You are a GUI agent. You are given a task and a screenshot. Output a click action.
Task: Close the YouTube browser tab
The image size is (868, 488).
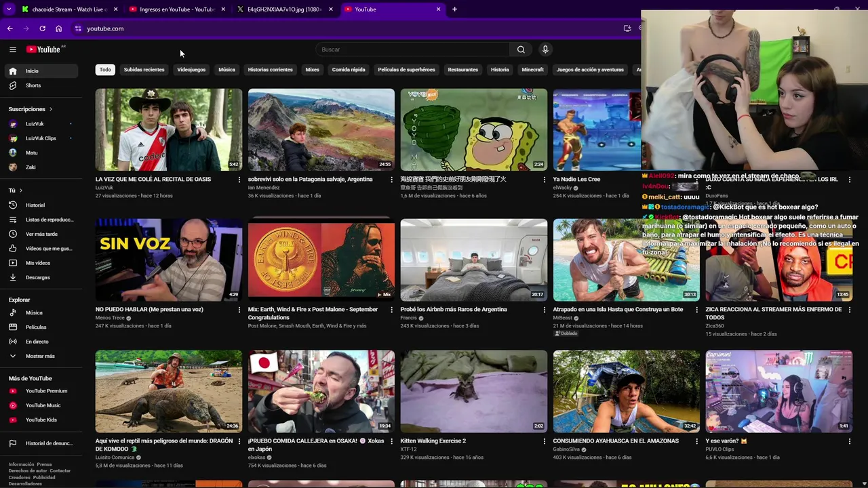[x=438, y=9]
